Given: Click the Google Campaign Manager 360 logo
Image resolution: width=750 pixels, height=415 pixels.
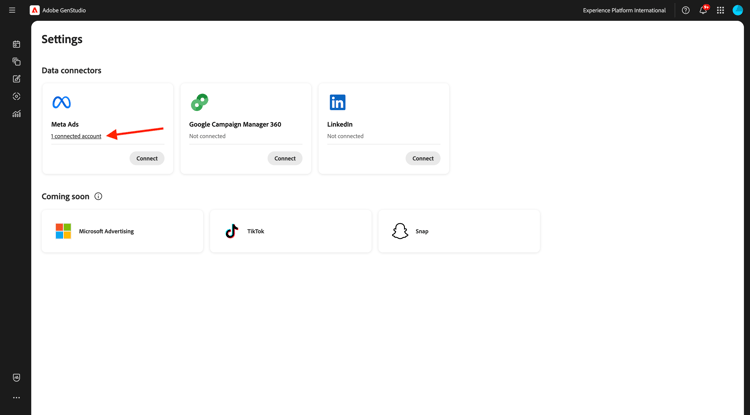Looking at the screenshot, I should pos(199,102).
